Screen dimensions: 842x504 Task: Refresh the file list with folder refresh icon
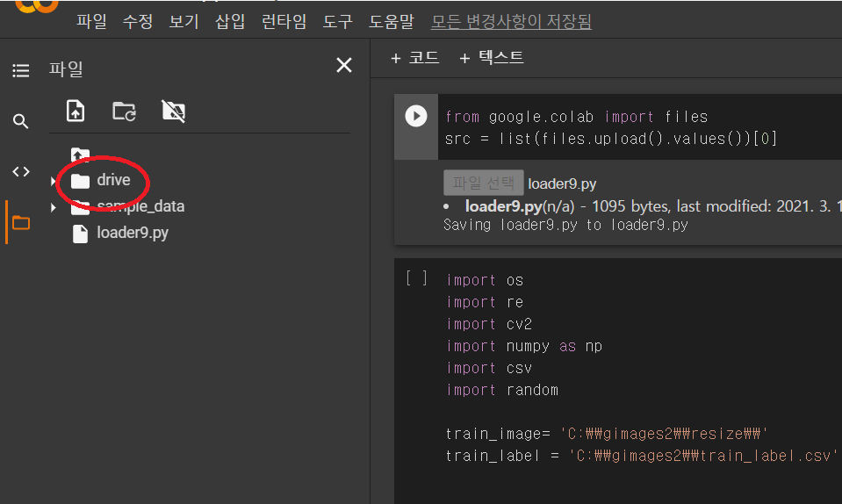click(124, 112)
